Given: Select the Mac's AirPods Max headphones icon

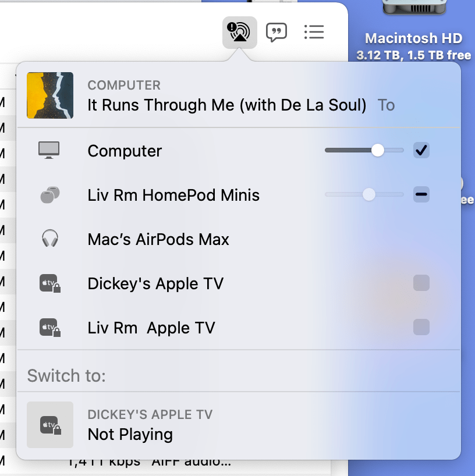Looking at the screenshot, I should tap(49, 239).
